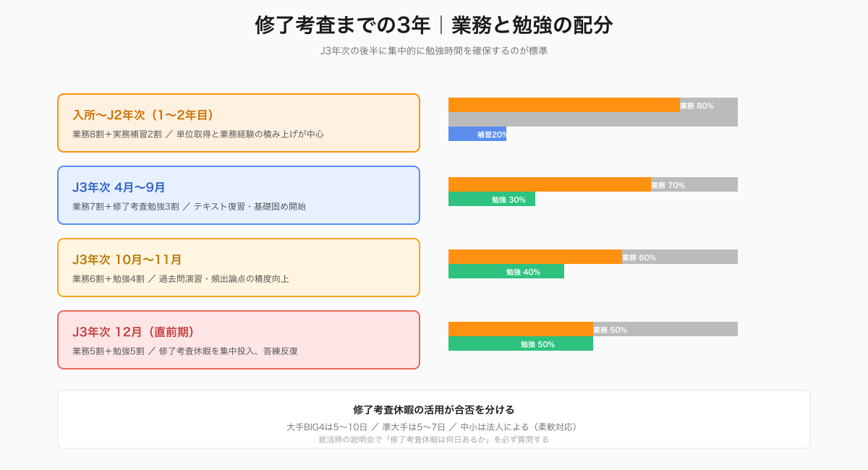Select the J3年次 4月〜9月 card
Image resolution: width=868 pixels, height=470 pixels.
(239, 195)
